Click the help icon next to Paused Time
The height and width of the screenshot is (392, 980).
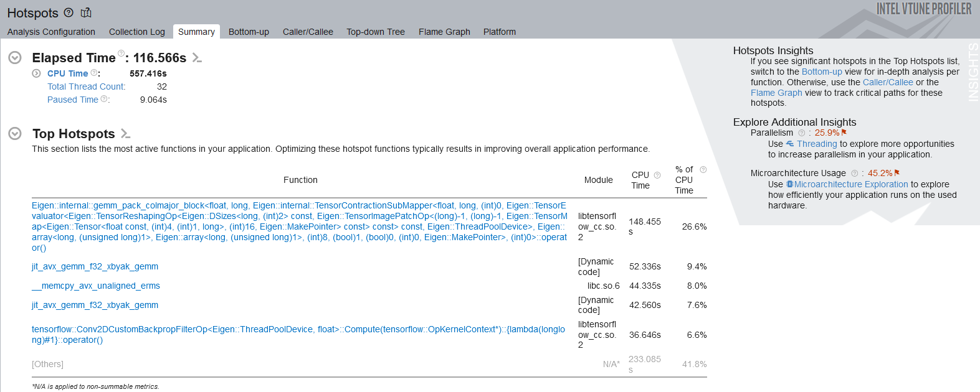click(104, 100)
